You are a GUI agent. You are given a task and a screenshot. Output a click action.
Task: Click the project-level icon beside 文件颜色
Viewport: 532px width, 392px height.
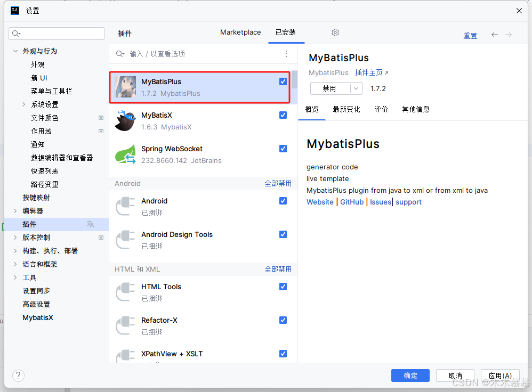coord(101,118)
